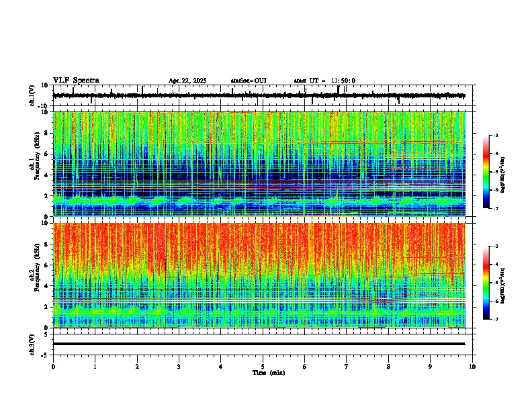Click time axis tick label '0'
The height and width of the screenshot is (411, 532).
(x=53, y=367)
